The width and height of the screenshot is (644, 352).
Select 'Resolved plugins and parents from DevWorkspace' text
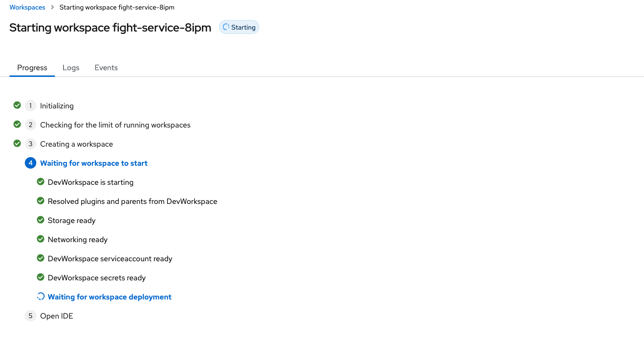(x=132, y=202)
